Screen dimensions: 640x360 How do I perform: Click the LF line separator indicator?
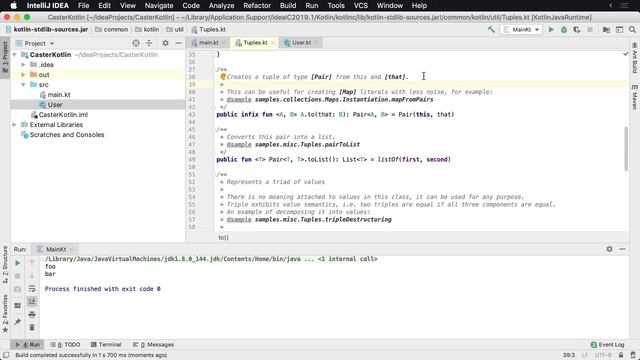pyautogui.click(x=584, y=355)
